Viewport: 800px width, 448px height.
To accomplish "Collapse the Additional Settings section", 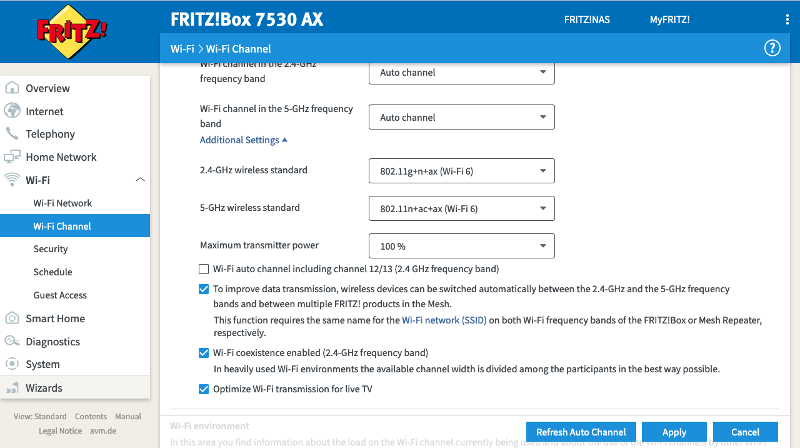I will pyautogui.click(x=243, y=140).
